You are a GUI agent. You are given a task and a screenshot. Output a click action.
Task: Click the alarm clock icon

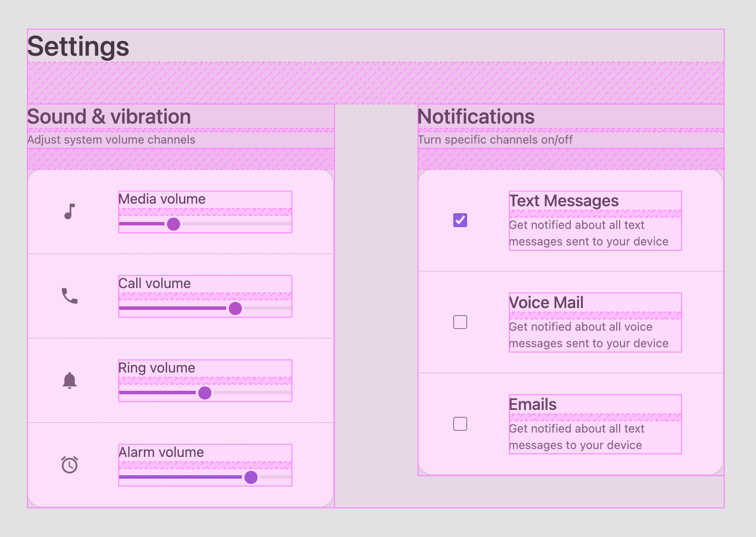coord(70,465)
